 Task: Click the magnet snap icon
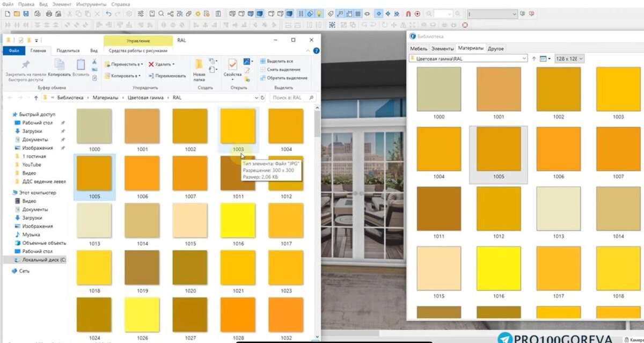click(x=408, y=14)
